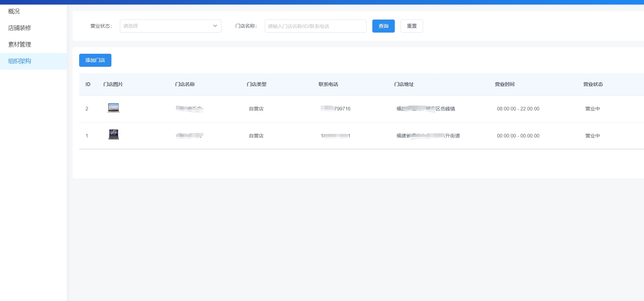The image size is (644, 301).
Task: Click the ID column header
Action: click(88, 84)
